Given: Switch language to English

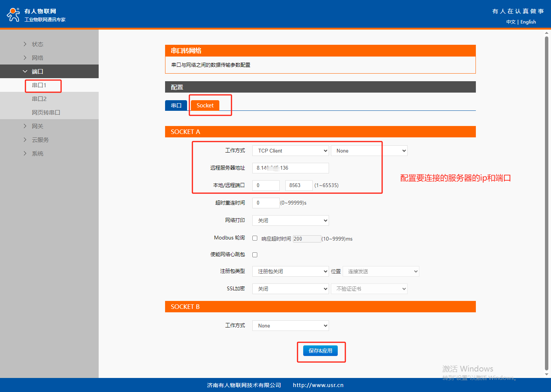Looking at the screenshot, I should click(x=528, y=22).
